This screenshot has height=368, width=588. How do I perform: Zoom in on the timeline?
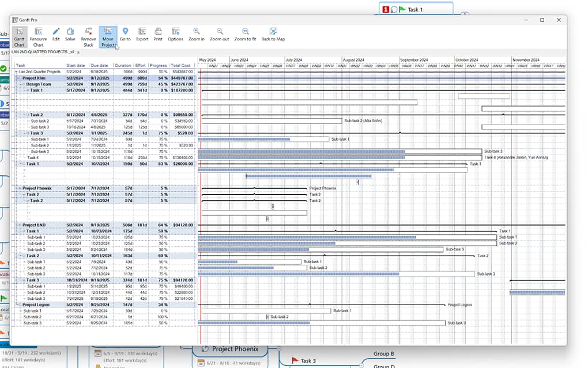point(197,35)
